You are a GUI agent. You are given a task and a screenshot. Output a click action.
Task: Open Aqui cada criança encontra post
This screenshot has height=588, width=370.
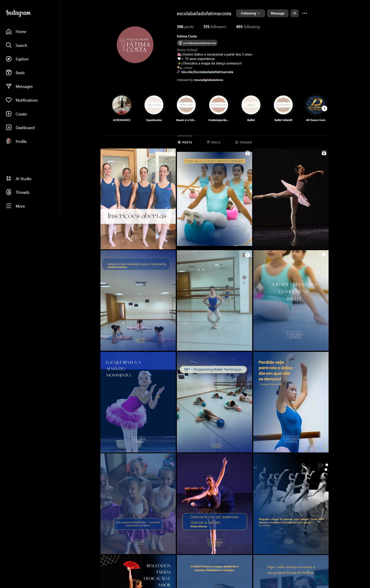[x=291, y=571]
